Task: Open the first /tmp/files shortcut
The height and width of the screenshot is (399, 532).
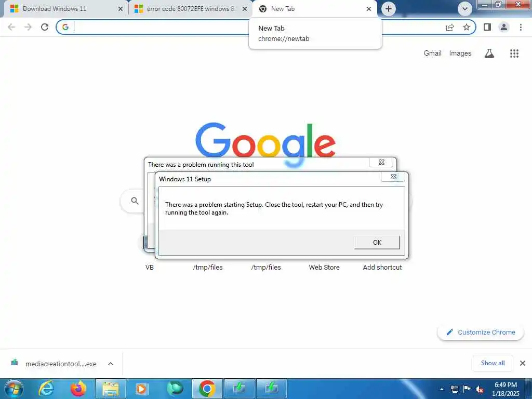Action: (208, 268)
